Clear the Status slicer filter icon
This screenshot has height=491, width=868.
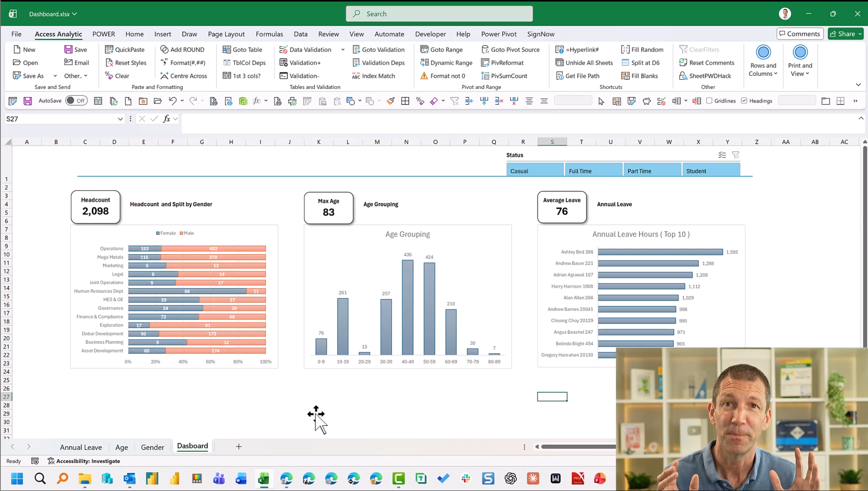click(x=735, y=155)
